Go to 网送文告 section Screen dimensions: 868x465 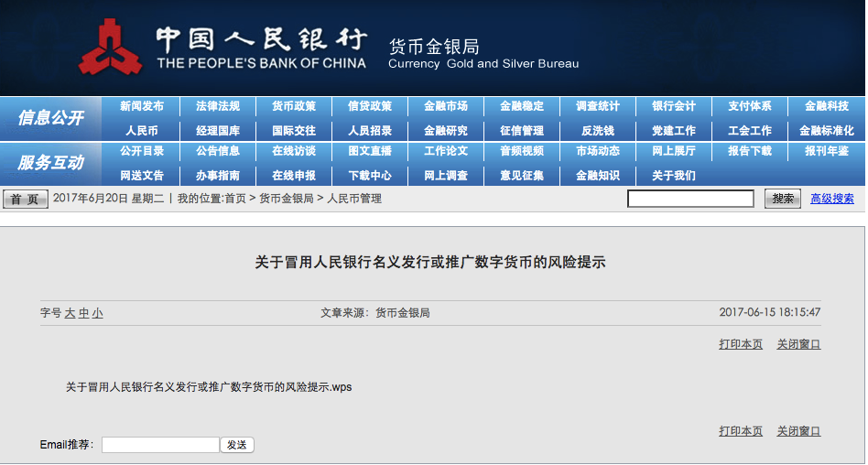(142, 176)
